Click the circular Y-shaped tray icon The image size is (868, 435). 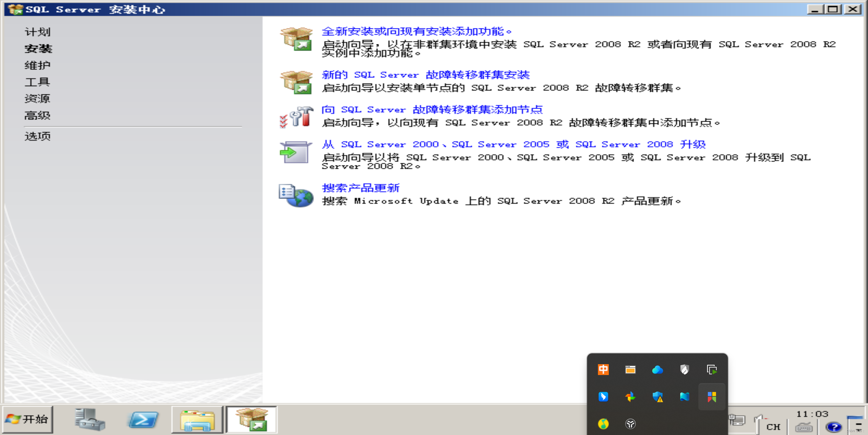point(631,424)
